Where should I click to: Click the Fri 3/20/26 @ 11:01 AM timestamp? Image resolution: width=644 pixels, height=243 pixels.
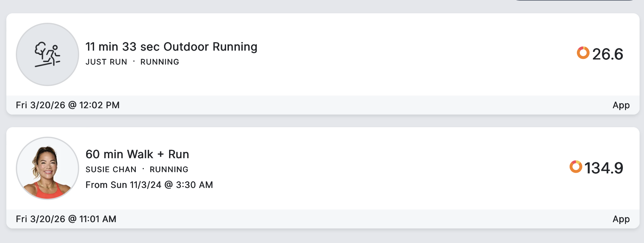[66, 219]
